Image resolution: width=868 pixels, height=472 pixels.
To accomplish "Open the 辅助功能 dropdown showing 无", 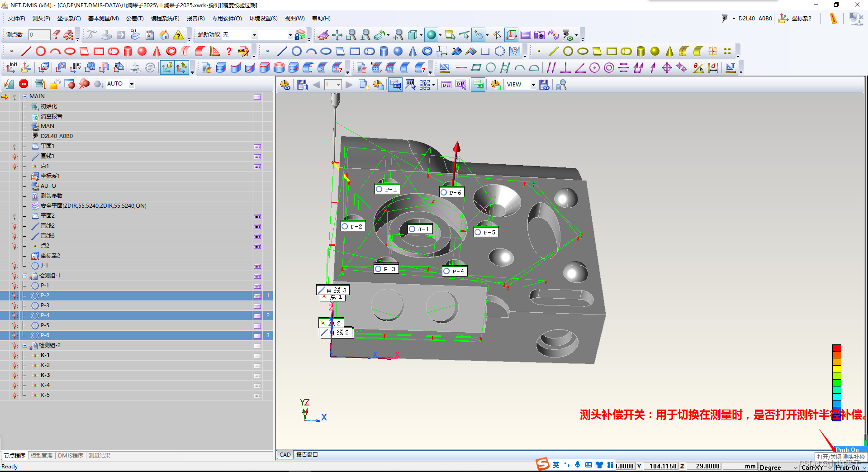I will (x=254, y=35).
